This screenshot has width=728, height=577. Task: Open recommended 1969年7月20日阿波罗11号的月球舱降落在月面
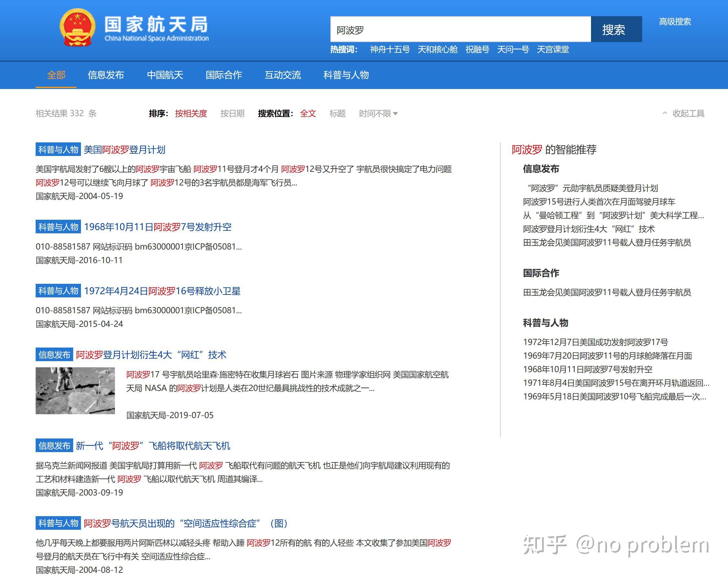click(x=608, y=356)
